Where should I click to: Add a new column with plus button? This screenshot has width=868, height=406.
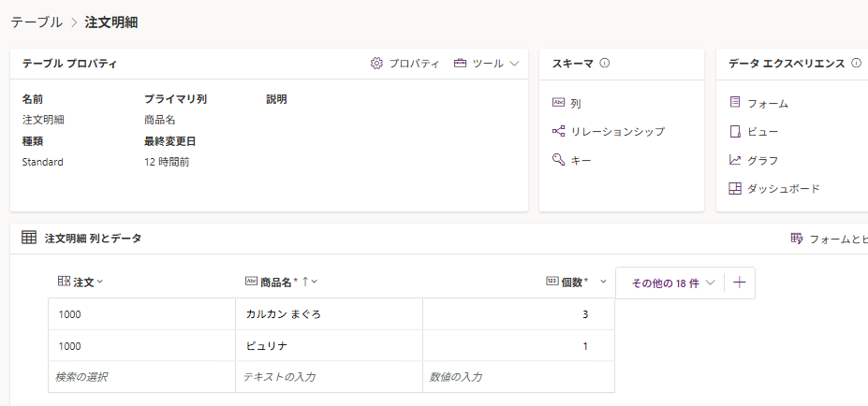(x=740, y=283)
